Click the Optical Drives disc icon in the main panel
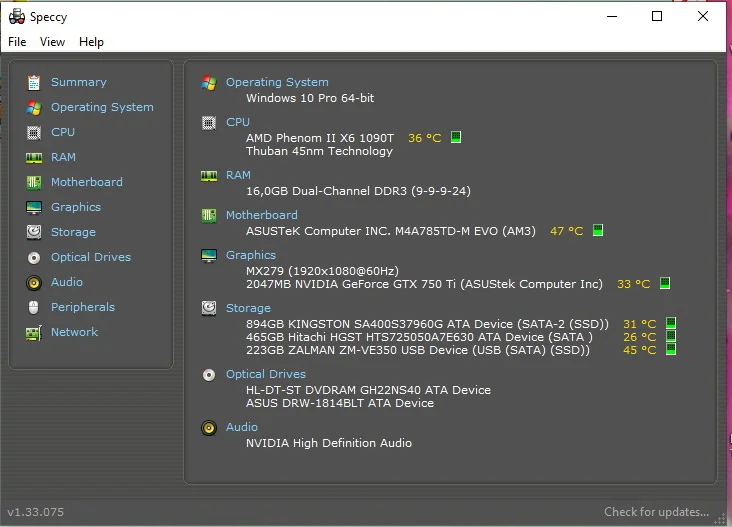 tap(209, 375)
